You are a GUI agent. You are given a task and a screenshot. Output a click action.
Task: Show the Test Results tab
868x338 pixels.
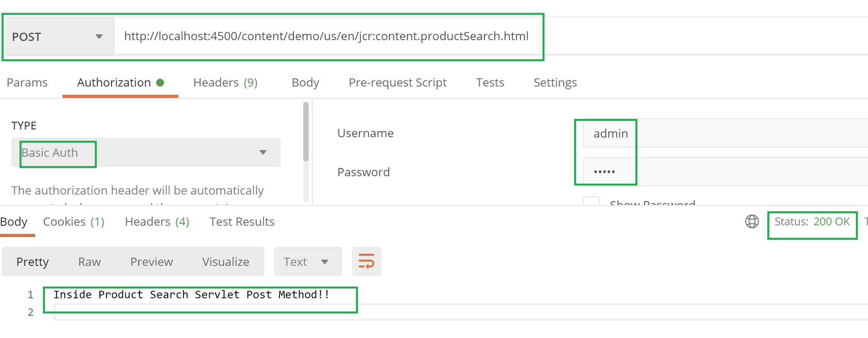242,222
